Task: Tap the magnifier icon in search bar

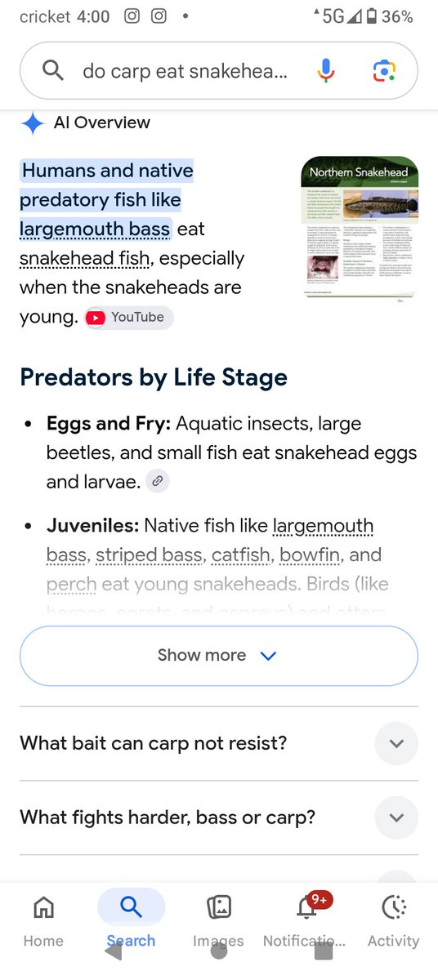Action: pos(53,71)
